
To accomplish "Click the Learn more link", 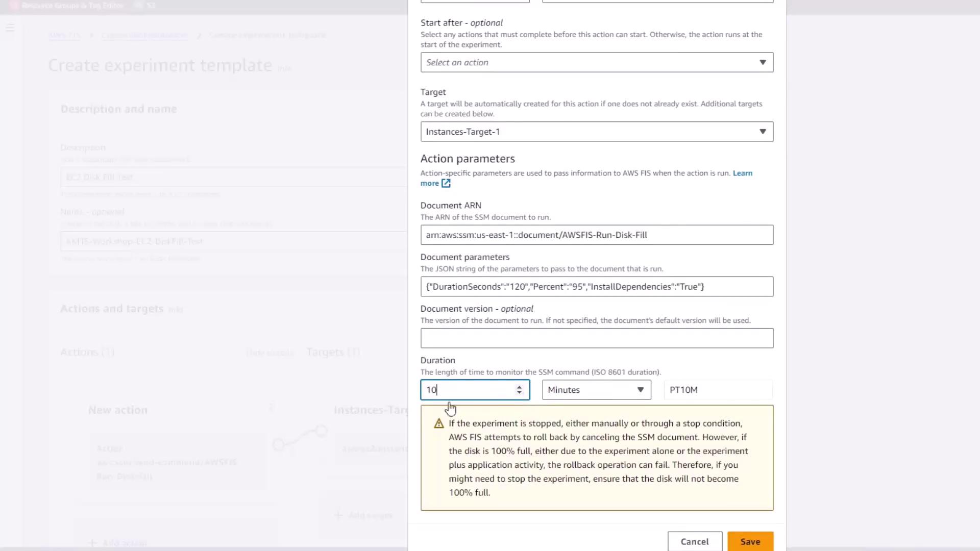I will click(742, 173).
